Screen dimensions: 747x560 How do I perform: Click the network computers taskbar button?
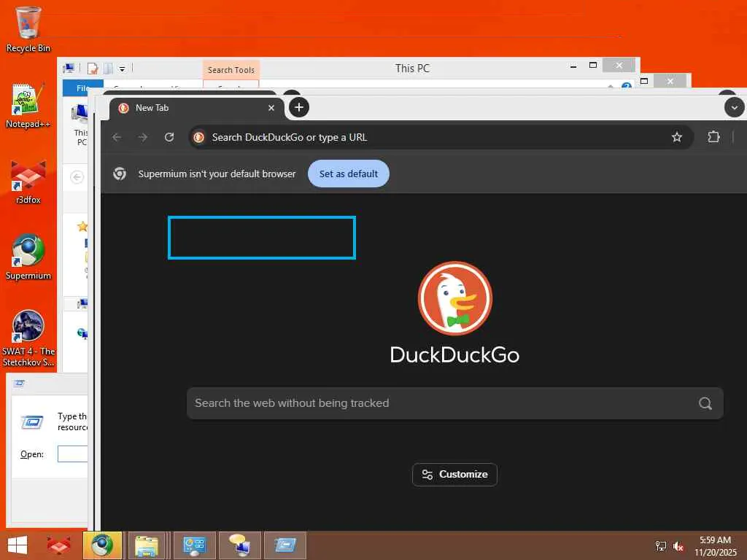(240, 545)
